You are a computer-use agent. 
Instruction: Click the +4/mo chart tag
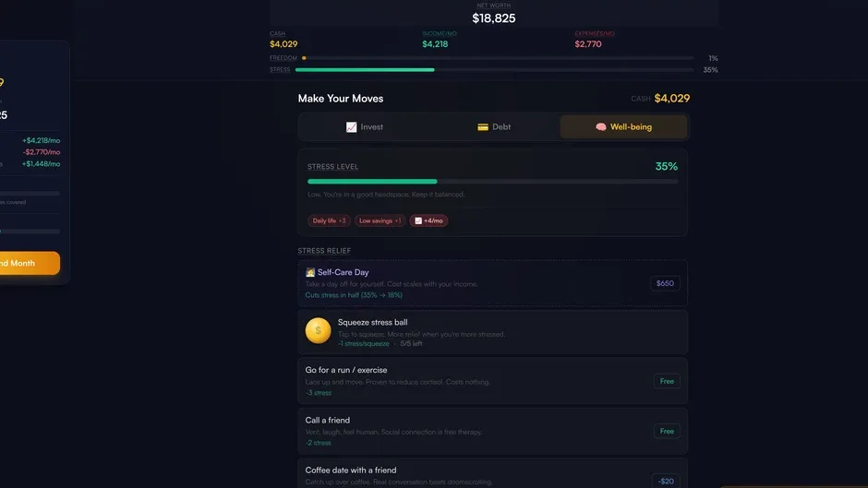[428, 220]
